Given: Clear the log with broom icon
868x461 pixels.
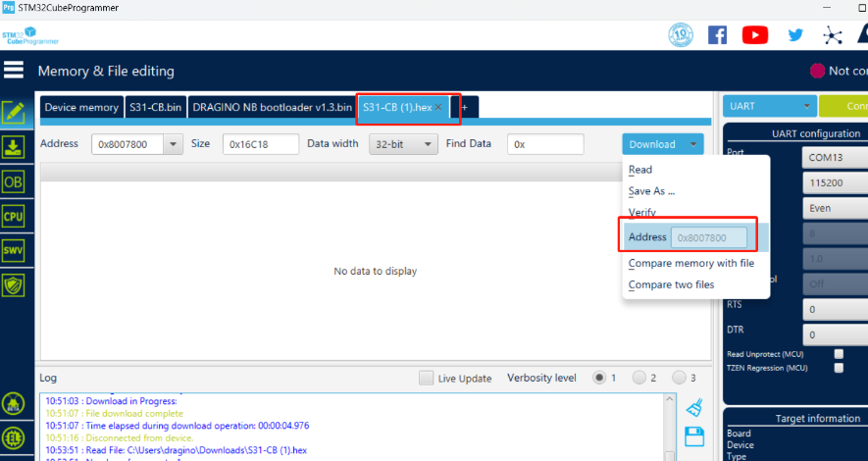Looking at the screenshot, I should (694, 408).
